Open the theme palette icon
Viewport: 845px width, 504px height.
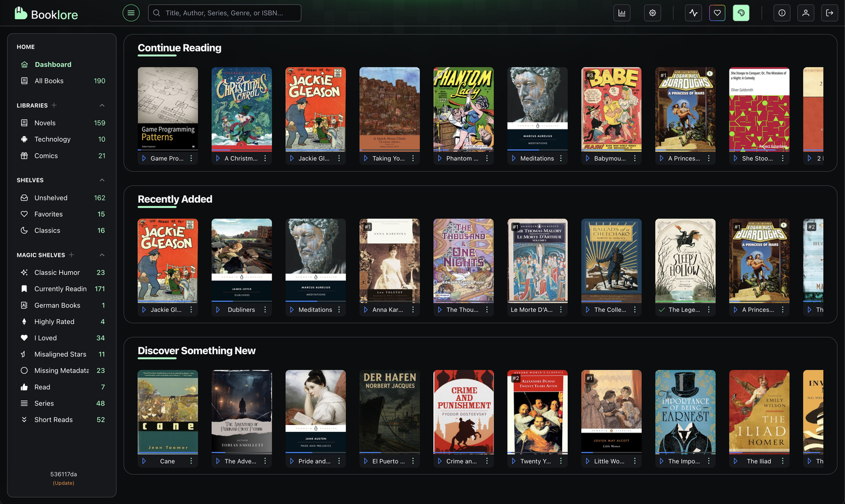tap(741, 12)
